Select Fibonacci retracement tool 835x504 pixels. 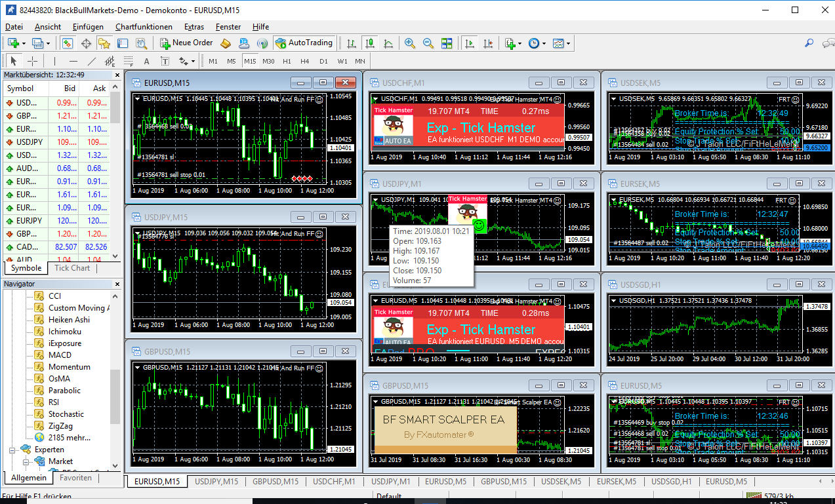(128, 61)
